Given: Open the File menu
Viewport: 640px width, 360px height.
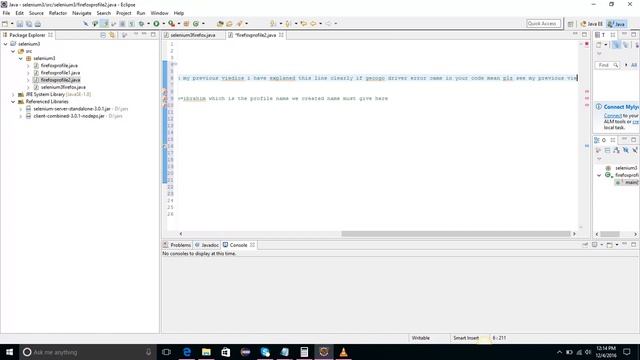Looking at the screenshot, I should [x=6, y=13].
